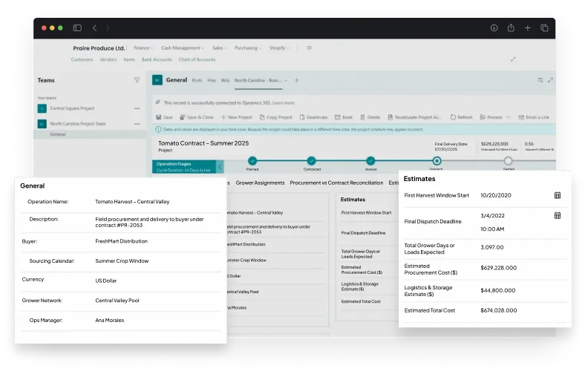This screenshot has height=377, width=588.
Task: Click the Ops Manager value Ana Morales
Action: [109, 320]
